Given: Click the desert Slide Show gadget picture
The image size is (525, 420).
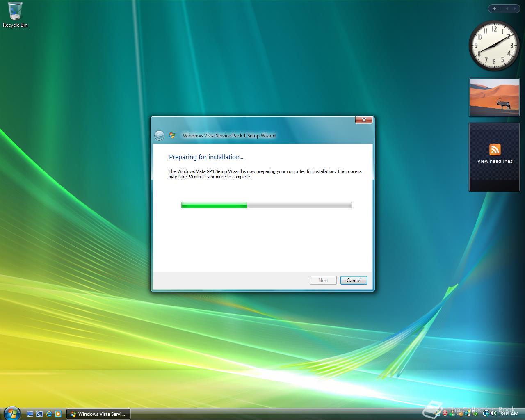Looking at the screenshot, I should tap(494, 97).
